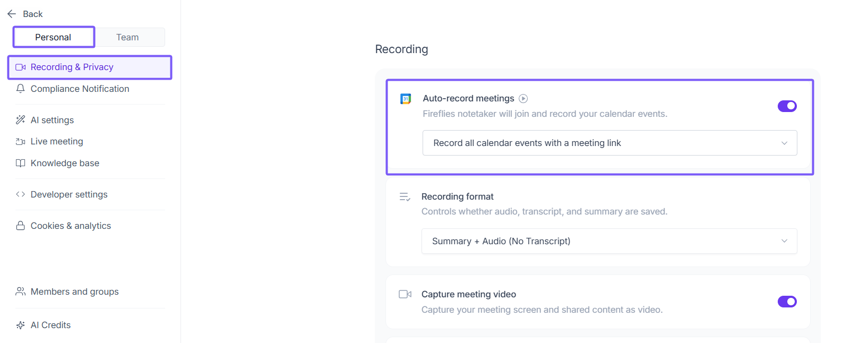Screen dimensions: 868x343
Task: Click the magic wand AI settings icon
Action: [x=21, y=120]
